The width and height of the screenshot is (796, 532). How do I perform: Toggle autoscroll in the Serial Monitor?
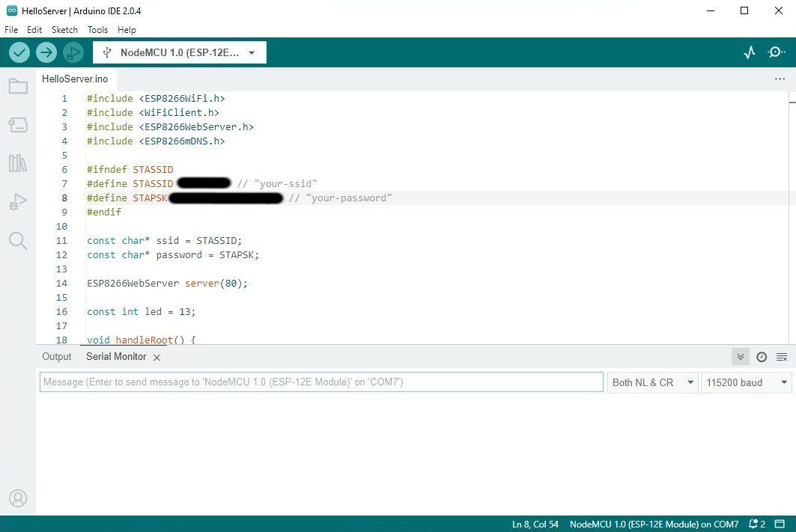click(741, 357)
